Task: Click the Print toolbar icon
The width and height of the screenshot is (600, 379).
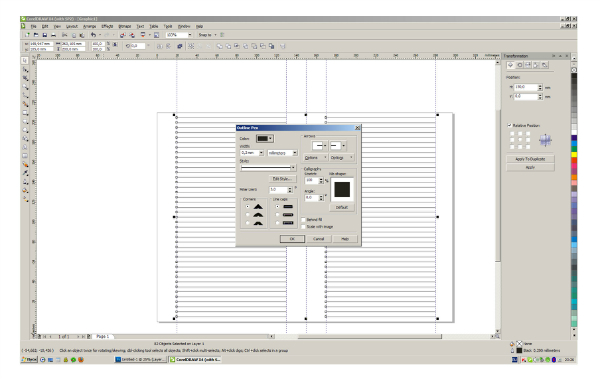Action: [x=53, y=35]
